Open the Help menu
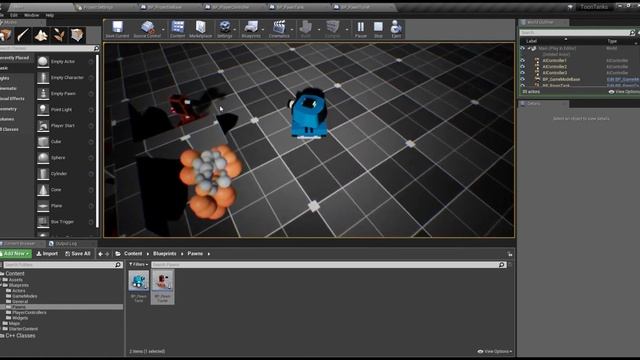The width and height of the screenshot is (640, 360). [x=50, y=15]
